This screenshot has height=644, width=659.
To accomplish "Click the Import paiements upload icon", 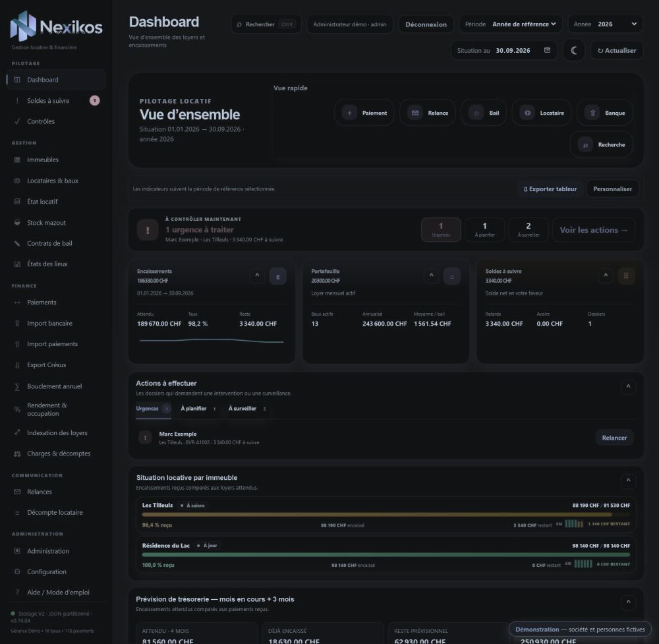I will [x=17, y=344].
